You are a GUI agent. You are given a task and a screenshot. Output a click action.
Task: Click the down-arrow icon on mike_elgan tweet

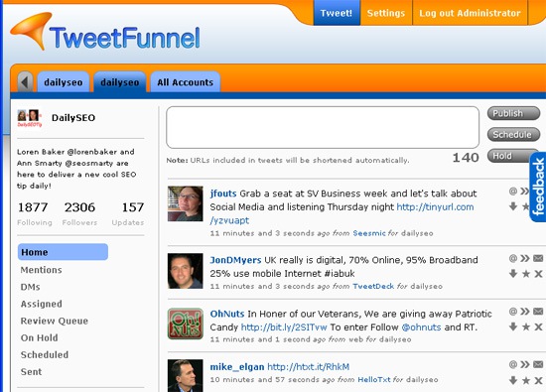click(513, 380)
